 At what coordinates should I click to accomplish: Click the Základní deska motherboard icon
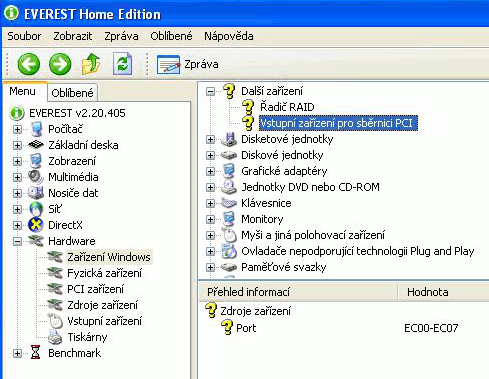[36, 145]
